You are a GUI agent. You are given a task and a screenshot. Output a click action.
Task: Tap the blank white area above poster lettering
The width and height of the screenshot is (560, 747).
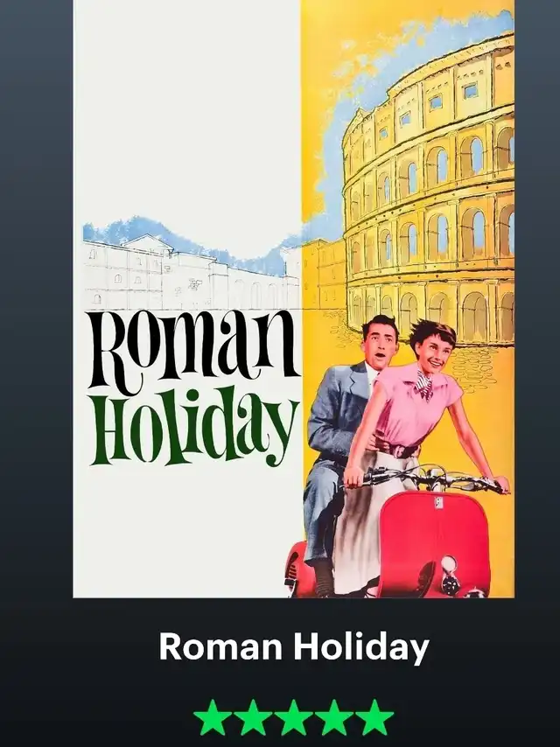187,108
